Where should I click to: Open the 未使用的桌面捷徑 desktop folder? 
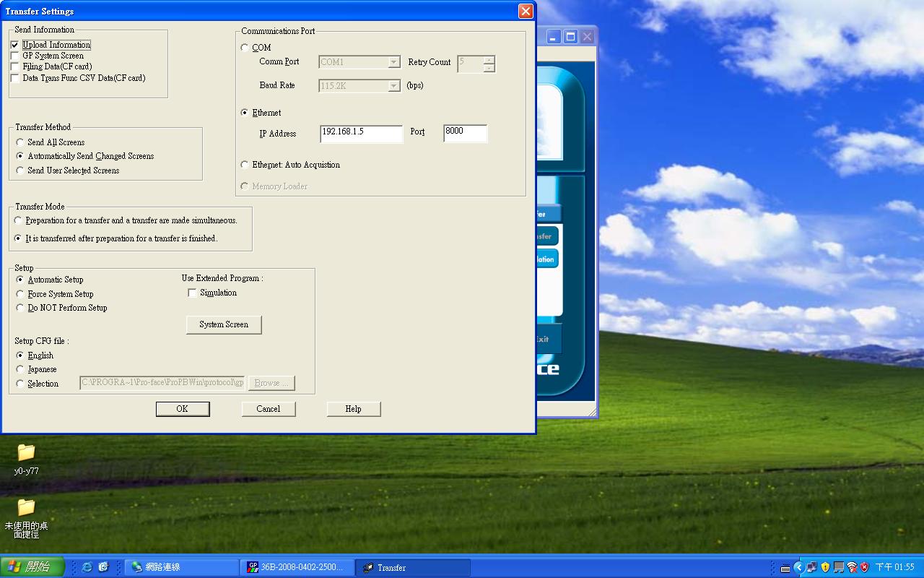click(x=26, y=507)
